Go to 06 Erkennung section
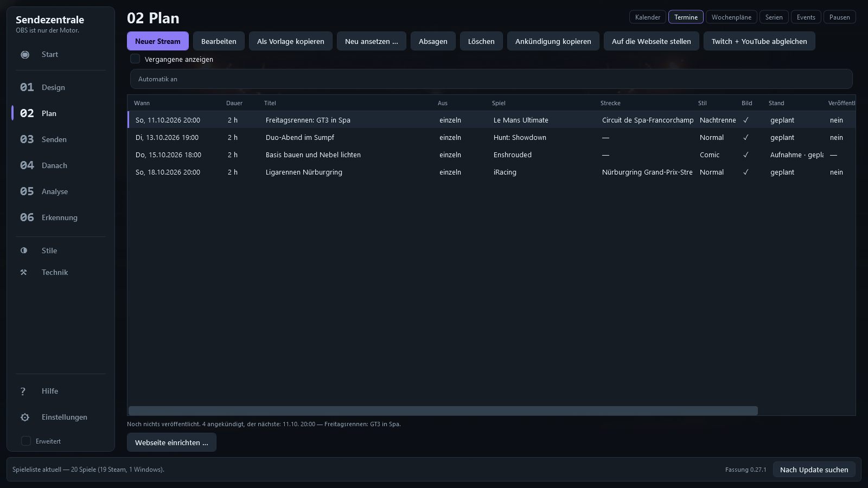Viewport: 868px width, 488px height. [x=61, y=217]
